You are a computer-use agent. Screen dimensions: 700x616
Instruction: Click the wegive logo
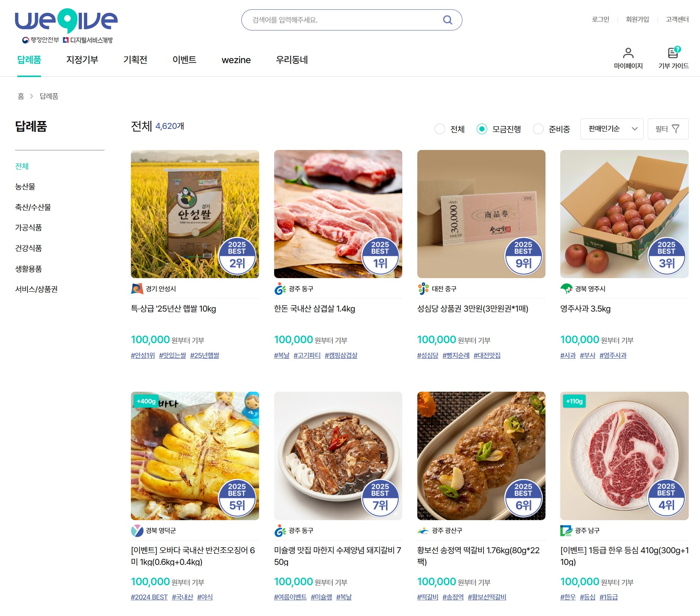point(66,21)
